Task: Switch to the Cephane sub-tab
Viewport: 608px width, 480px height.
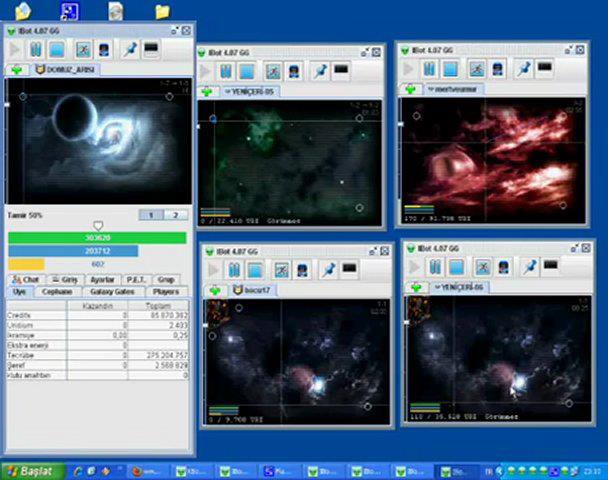Action: point(57,292)
